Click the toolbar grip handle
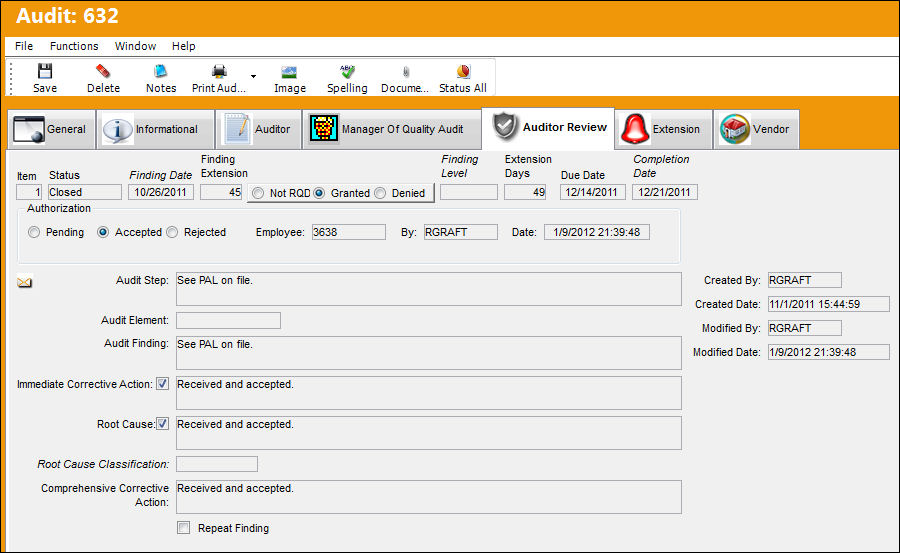 11,78
